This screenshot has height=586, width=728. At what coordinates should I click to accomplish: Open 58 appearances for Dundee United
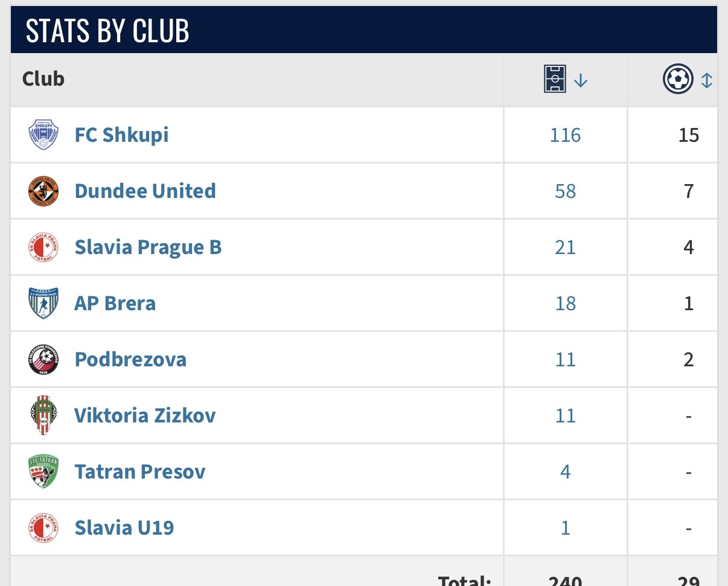point(565,191)
